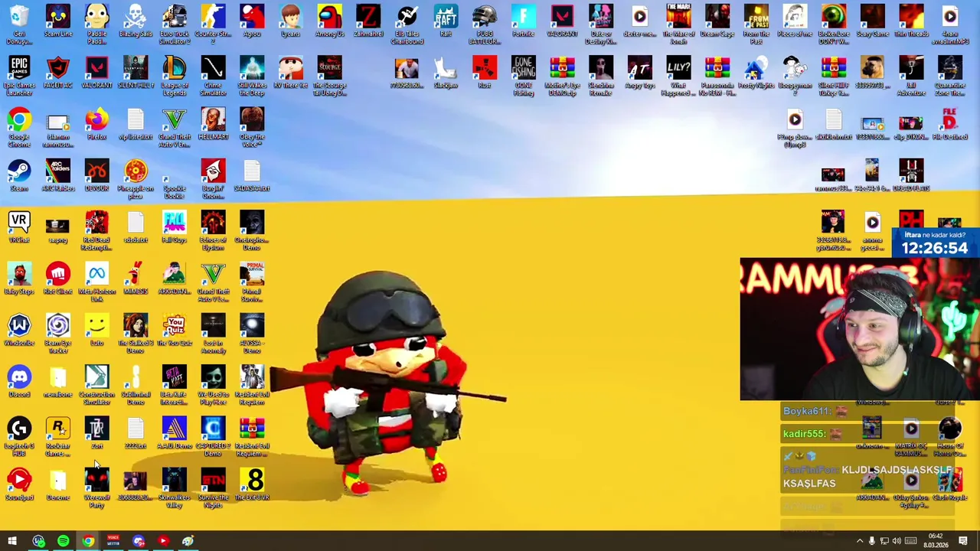Open the Lycans game shortcut
This screenshot has width=980, height=551.
pos(291,21)
